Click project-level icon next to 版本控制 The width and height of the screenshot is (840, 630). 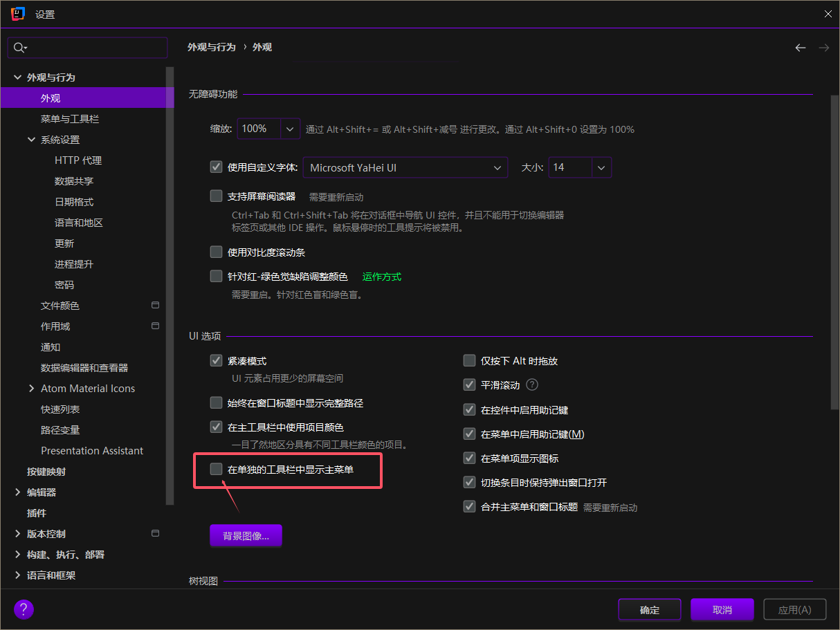(155, 533)
